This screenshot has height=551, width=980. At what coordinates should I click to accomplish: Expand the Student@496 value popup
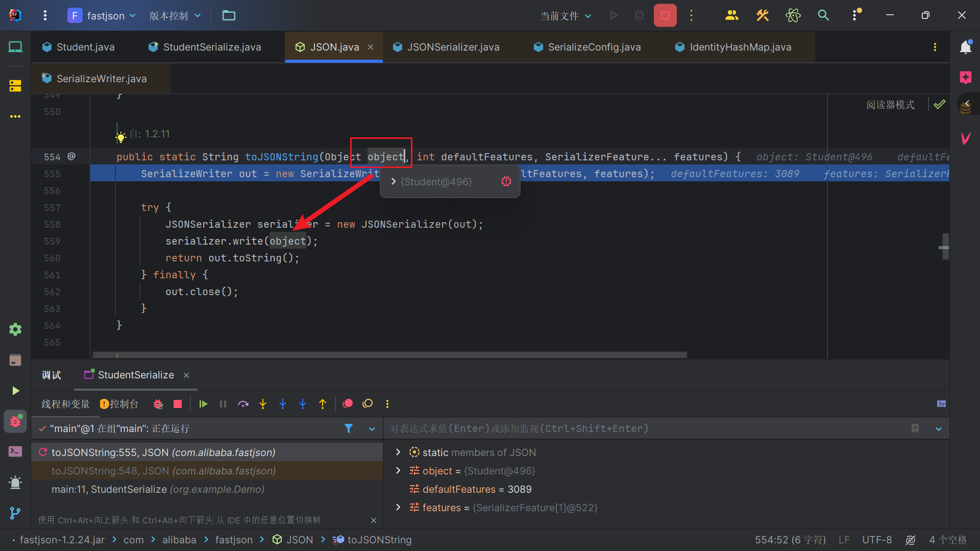click(x=393, y=181)
